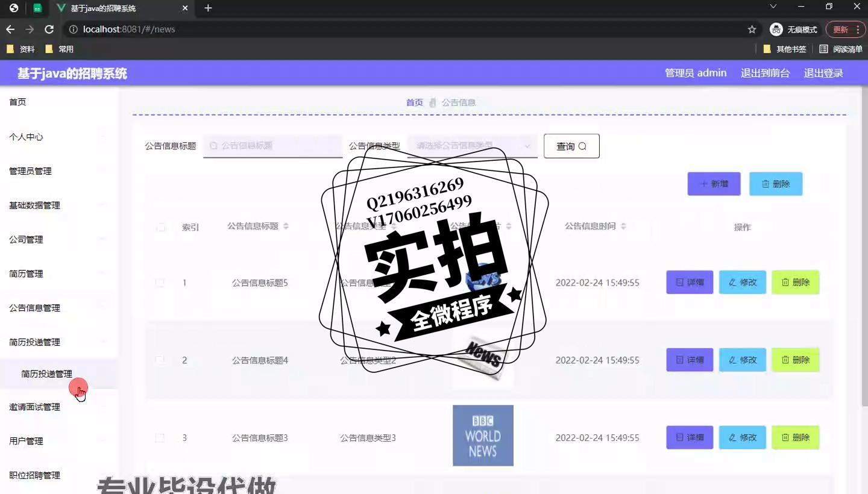The image size is (868, 494).
Task: Tick the checkbox for row 3
Action: [x=160, y=438]
